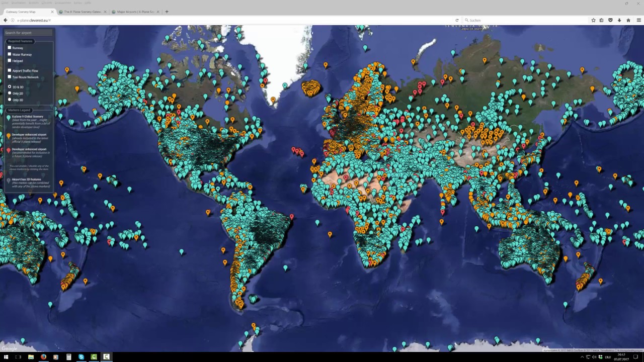This screenshot has height=362, width=644.
Task: Select the Only 2D radio button
Action: [x=9, y=94]
